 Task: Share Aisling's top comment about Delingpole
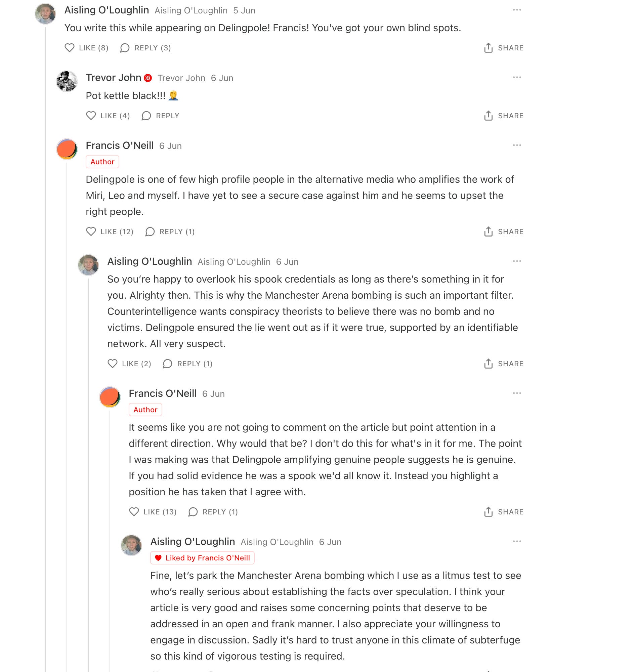[504, 48]
